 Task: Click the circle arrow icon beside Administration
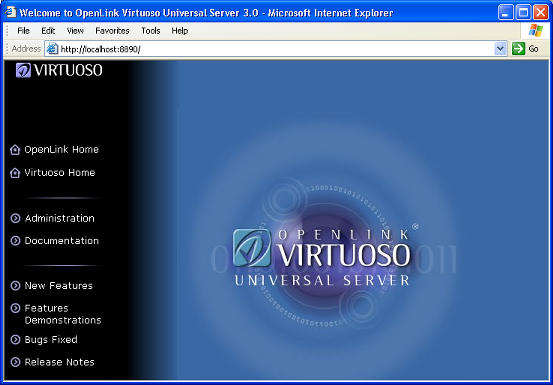coord(15,218)
